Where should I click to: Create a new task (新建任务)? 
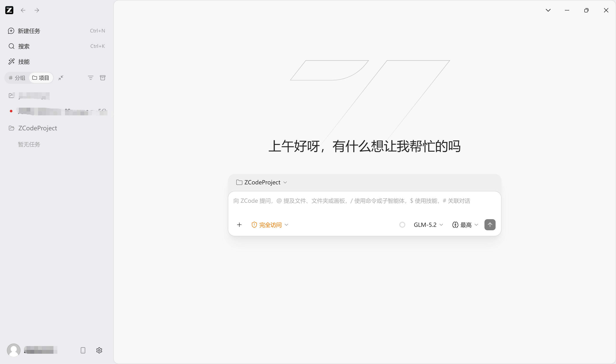(x=56, y=31)
